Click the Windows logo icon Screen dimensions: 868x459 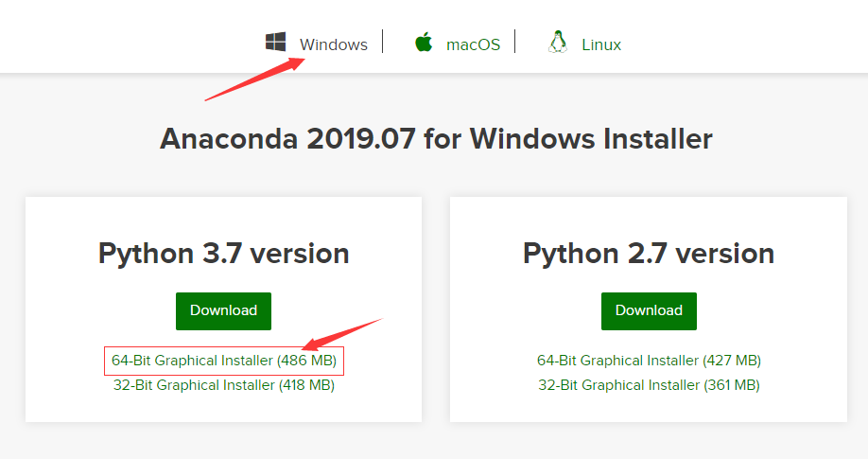(x=276, y=43)
